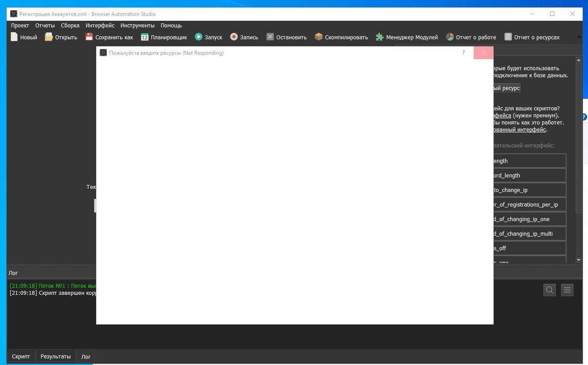Switch to the Результаты tab
The width and height of the screenshot is (588, 365).
pyautogui.click(x=56, y=356)
